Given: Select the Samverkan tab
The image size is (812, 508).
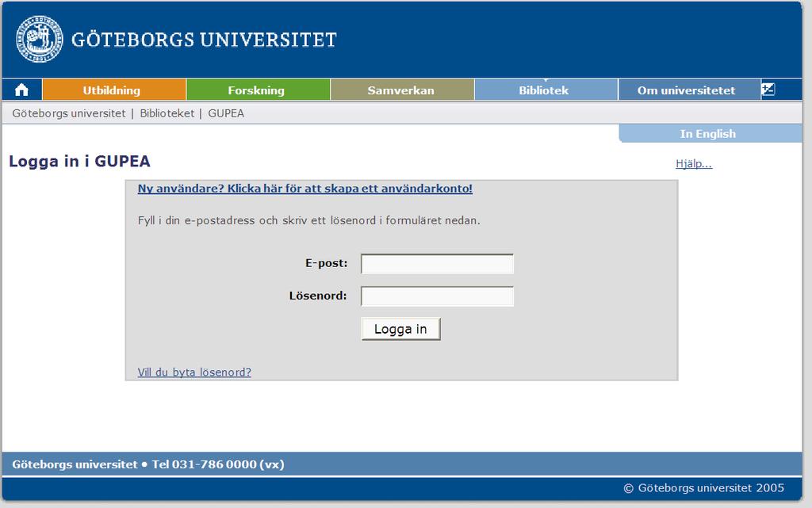Looking at the screenshot, I should (x=402, y=90).
